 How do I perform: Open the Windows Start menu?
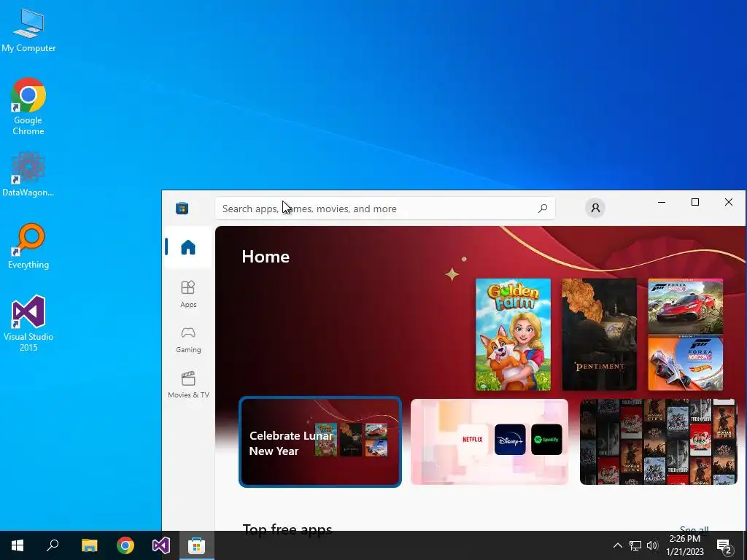click(18, 545)
